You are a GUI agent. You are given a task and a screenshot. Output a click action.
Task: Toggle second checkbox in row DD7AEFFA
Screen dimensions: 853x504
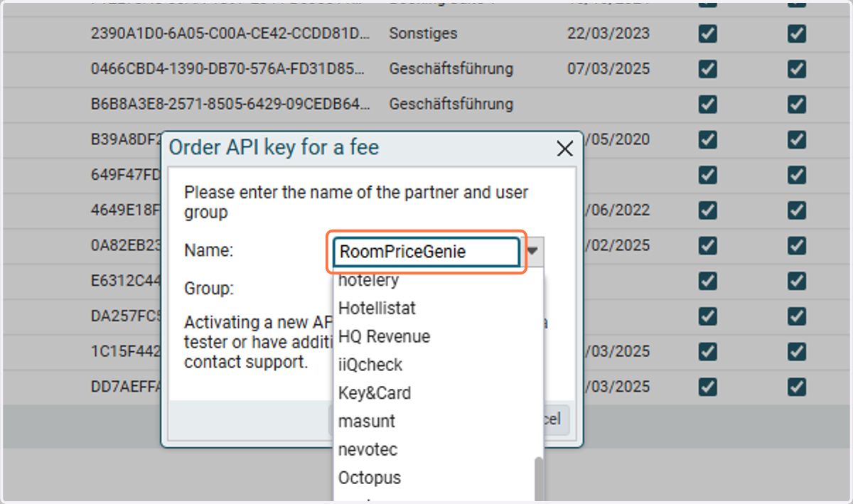coord(797,387)
